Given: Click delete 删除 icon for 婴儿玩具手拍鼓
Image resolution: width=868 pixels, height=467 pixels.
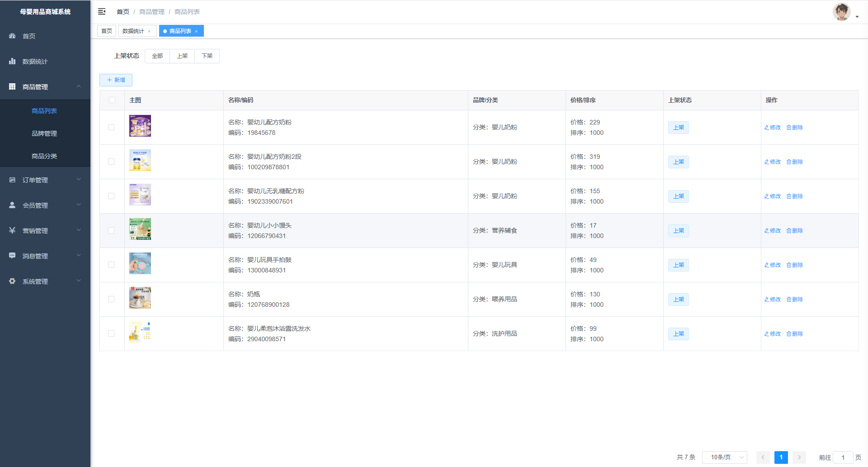Looking at the screenshot, I should point(794,265).
